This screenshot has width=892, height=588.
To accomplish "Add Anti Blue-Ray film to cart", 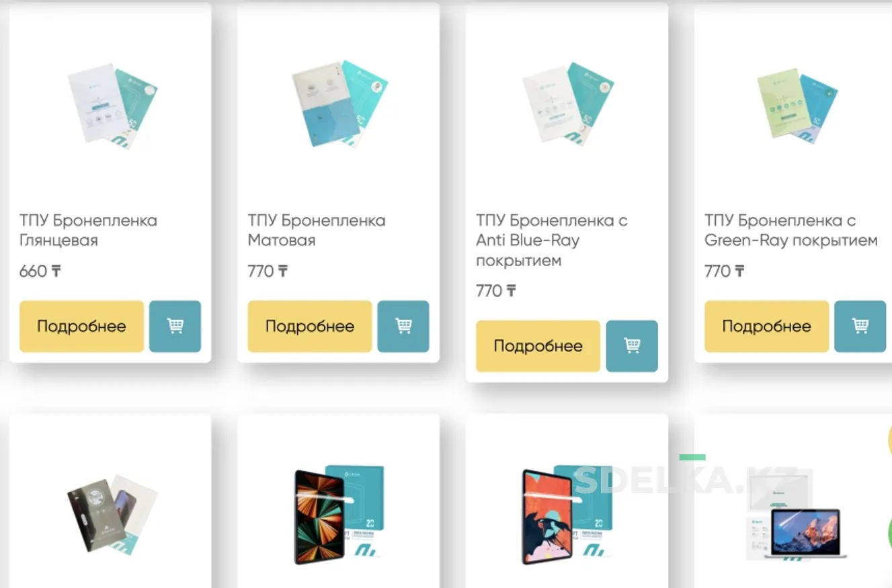I will point(632,346).
